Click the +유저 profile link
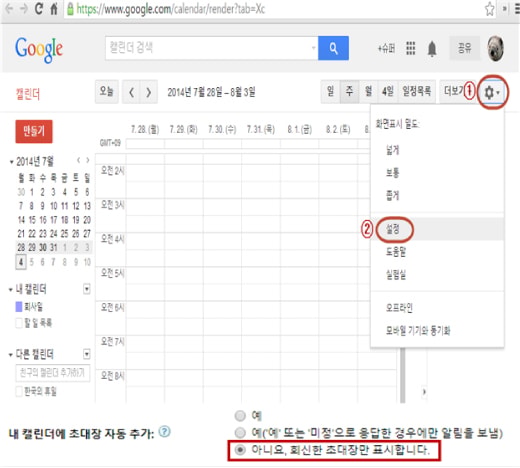520x468 pixels. point(387,49)
